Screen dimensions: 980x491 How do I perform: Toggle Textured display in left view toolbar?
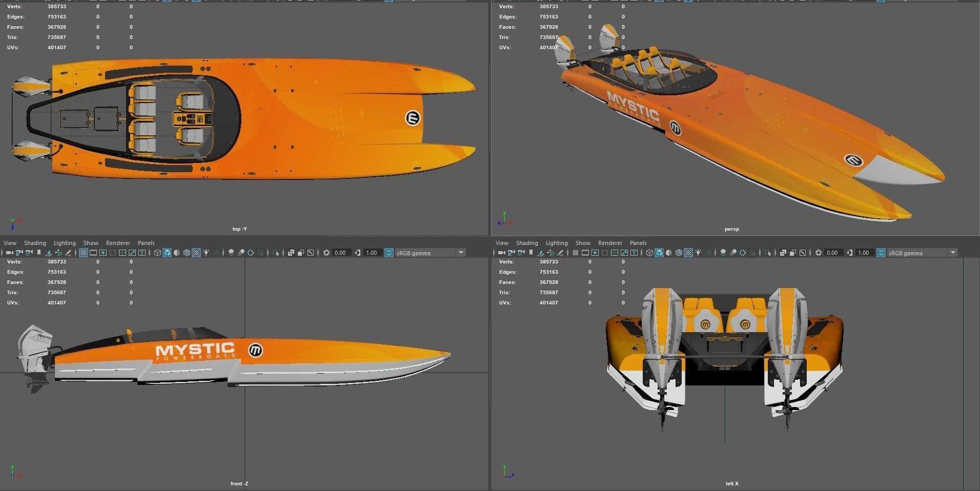[x=688, y=253]
